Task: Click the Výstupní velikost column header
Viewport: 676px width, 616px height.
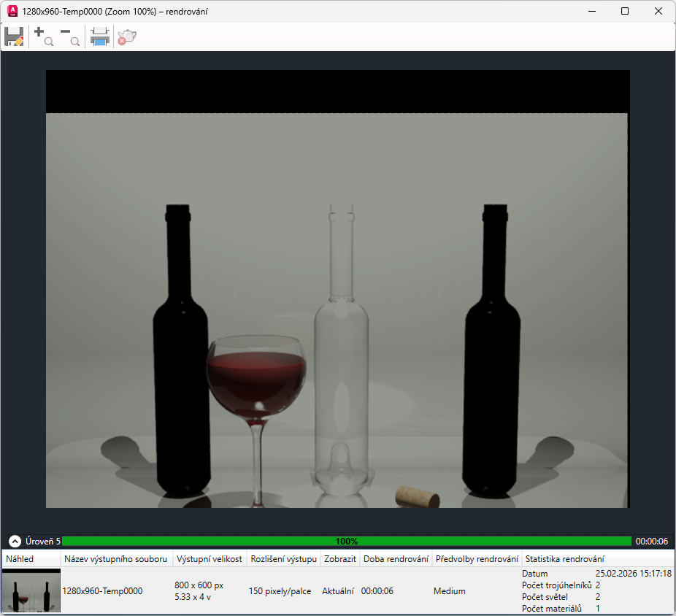Action: click(x=210, y=559)
